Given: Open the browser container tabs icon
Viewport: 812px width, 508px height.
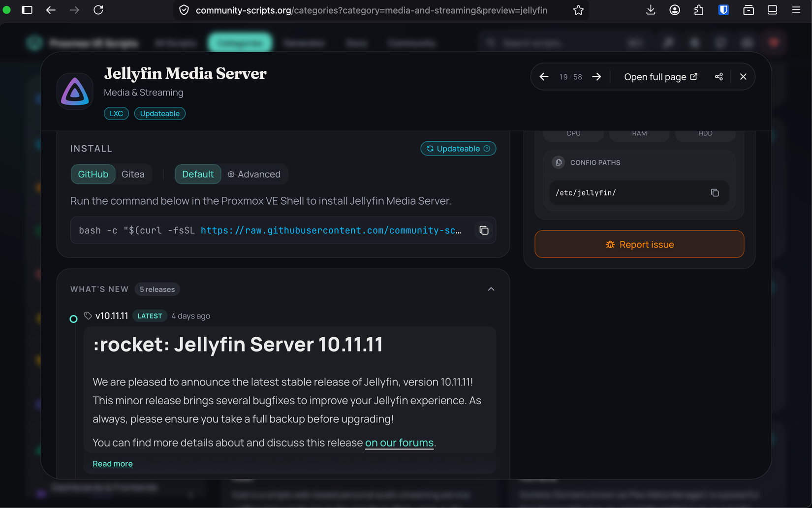Looking at the screenshot, I should [x=748, y=10].
